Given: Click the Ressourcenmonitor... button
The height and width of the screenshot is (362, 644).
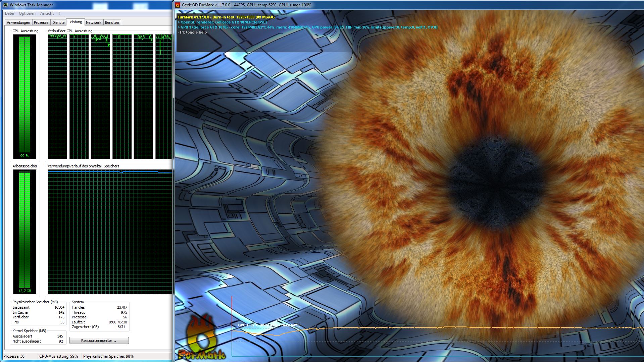Looking at the screenshot, I should pos(99,341).
